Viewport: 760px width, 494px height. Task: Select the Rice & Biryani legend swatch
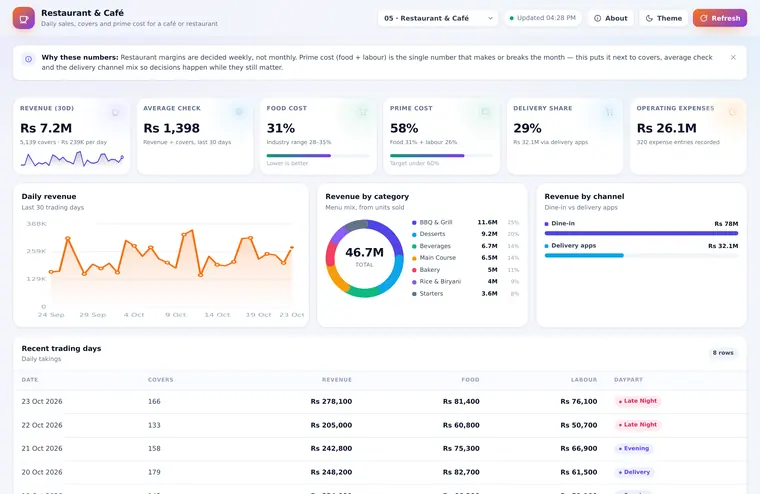coord(414,282)
